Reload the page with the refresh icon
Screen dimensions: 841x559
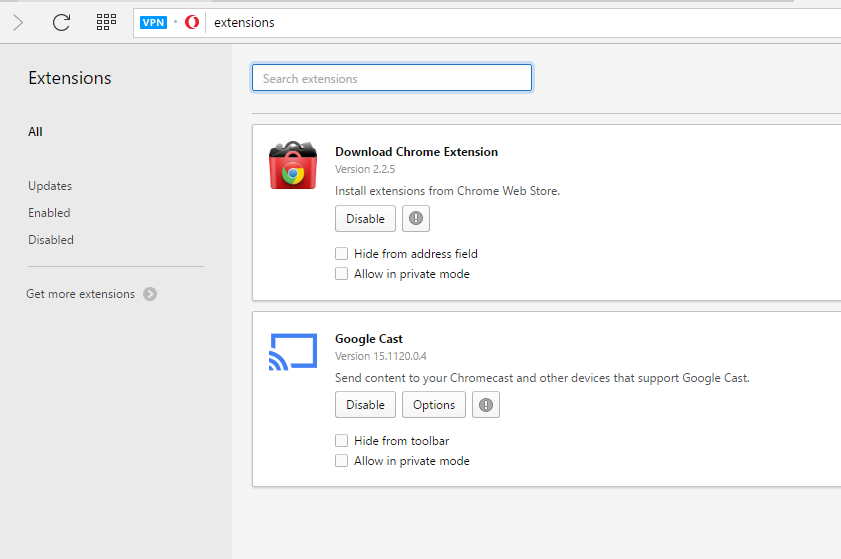(61, 23)
